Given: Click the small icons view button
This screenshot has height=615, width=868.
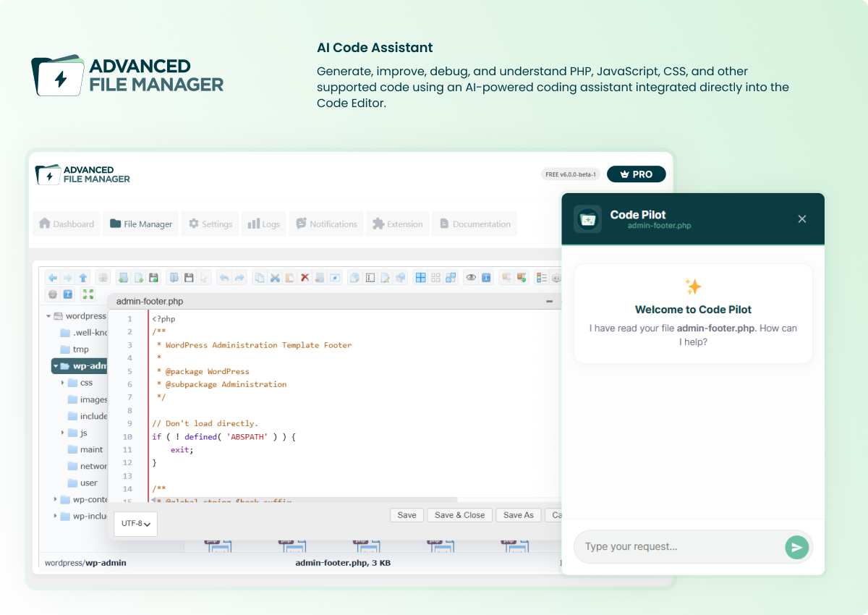Looking at the screenshot, I should pos(435,277).
